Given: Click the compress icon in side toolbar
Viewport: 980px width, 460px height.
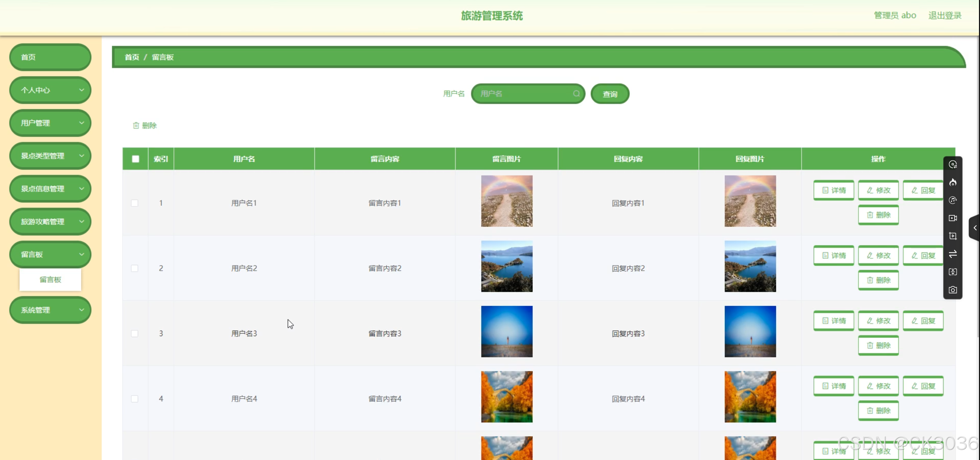Looking at the screenshot, I should tap(953, 272).
